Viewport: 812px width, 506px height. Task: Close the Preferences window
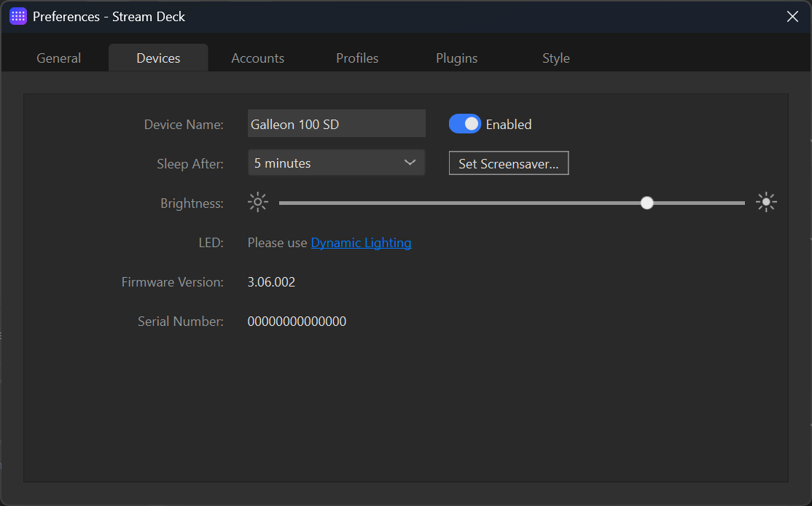pyautogui.click(x=792, y=15)
